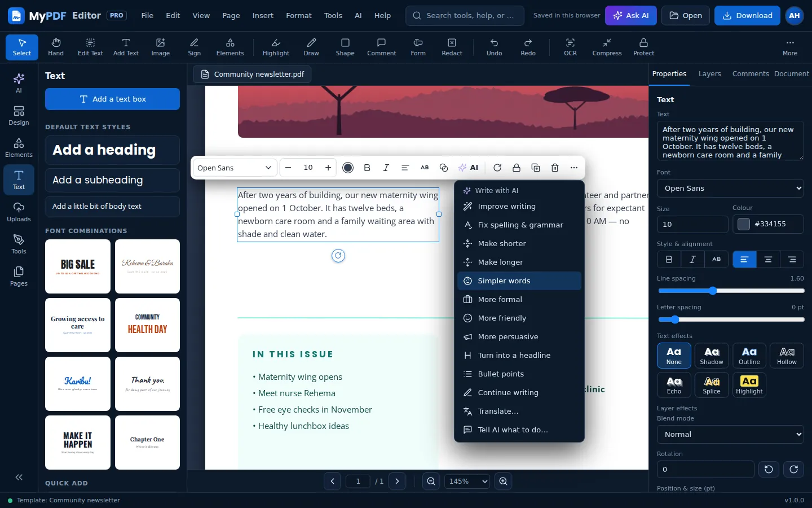Activate the Highlight tool
Viewport: 812px width, 508px height.
click(276, 47)
